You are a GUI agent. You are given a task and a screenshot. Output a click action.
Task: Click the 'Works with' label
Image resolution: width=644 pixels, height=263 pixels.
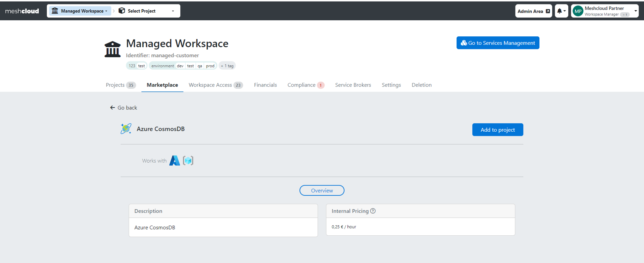154,161
